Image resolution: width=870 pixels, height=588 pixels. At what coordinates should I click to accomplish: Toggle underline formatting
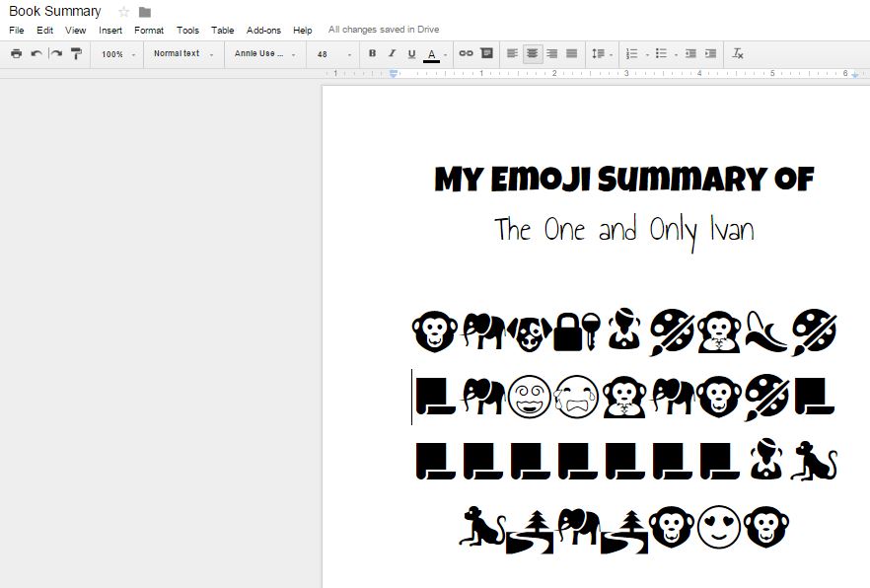[x=411, y=54]
